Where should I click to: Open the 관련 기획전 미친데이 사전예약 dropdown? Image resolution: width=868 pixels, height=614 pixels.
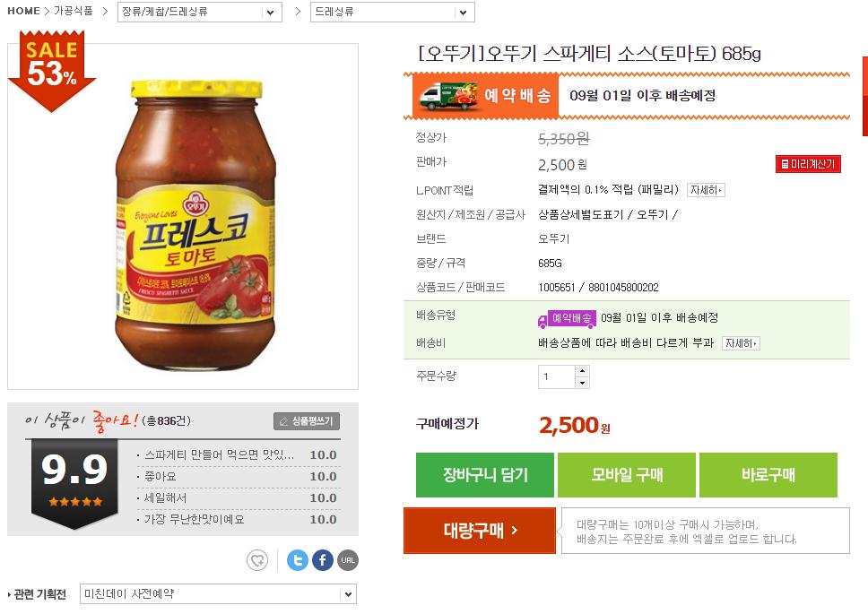click(x=218, y=594)
